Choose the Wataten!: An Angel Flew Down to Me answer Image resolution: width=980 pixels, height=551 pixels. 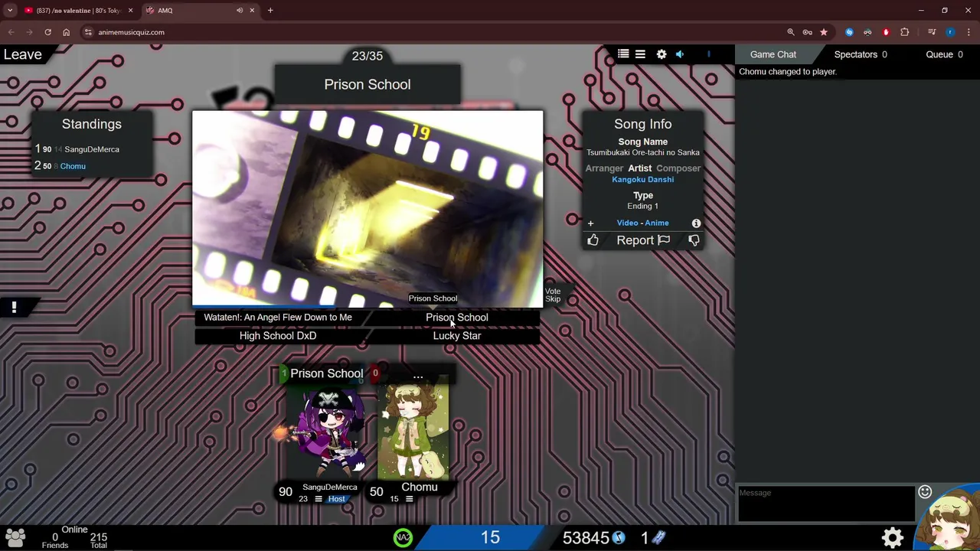[x=278, y=317]
